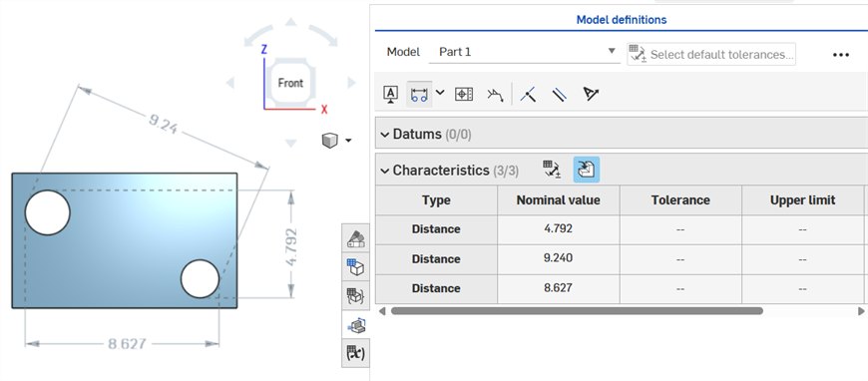Select the nominal value 8.627 cell
The image size is (868, 381).
pos(558,288)
